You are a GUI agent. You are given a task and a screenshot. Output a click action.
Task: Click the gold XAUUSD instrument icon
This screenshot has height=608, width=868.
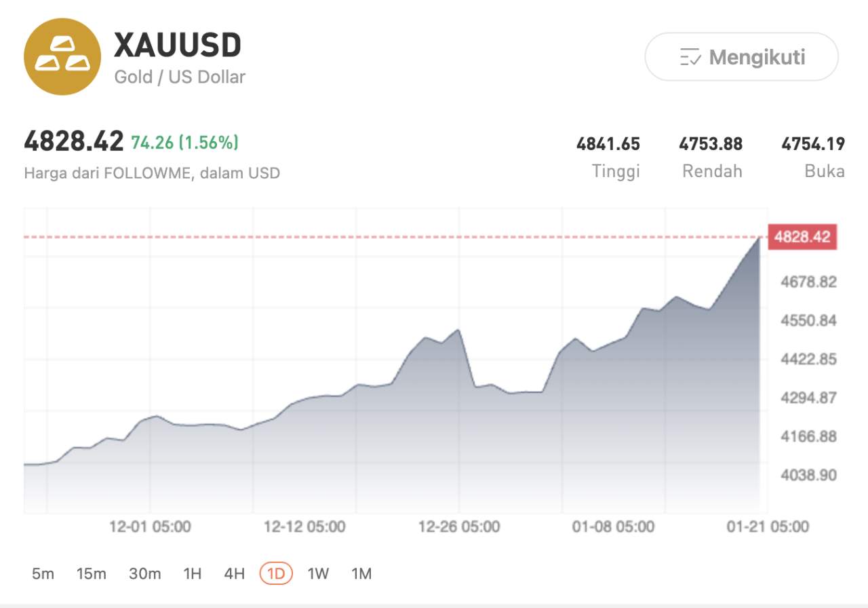click(62, 57)
